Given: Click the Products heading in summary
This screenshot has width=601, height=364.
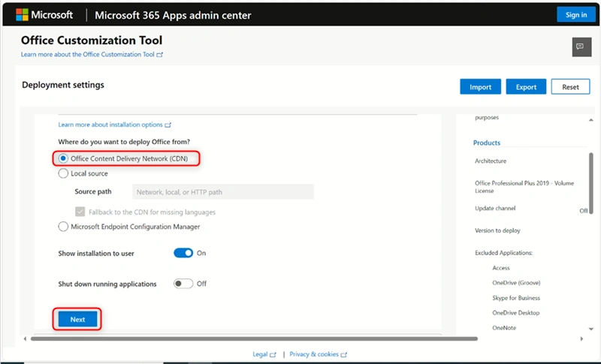Looking at the screenshot, I should tap(486, 143).
